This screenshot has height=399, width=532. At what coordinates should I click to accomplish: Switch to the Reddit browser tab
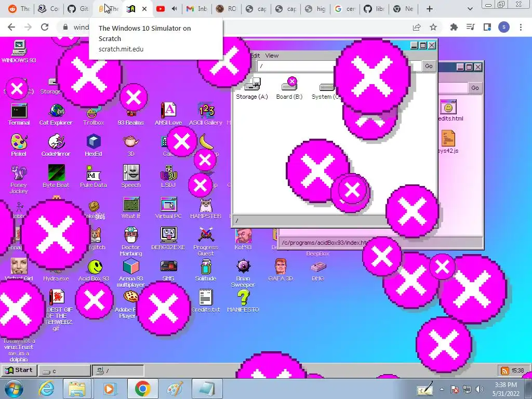(x=19, y=9)
